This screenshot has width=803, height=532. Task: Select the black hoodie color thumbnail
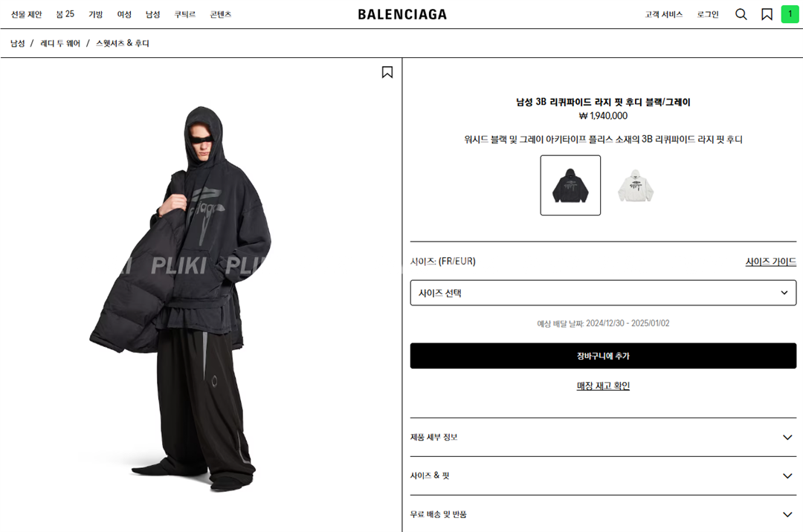coord(570,185)
